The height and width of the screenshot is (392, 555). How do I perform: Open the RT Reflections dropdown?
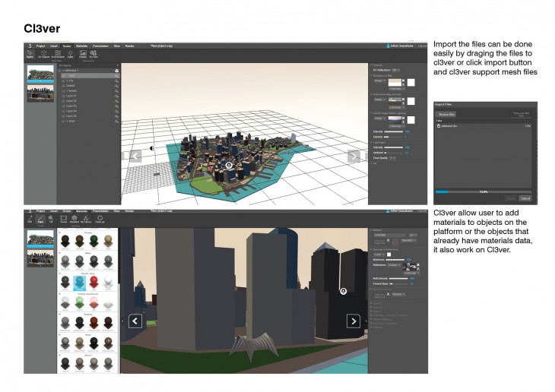click(395, 70)
